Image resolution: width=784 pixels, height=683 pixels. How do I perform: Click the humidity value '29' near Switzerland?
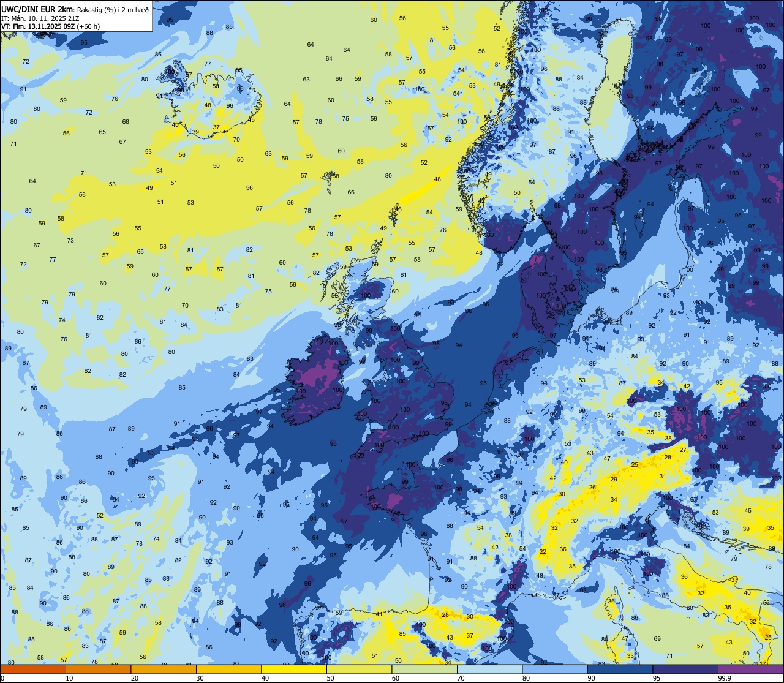(x=614, y=480)
